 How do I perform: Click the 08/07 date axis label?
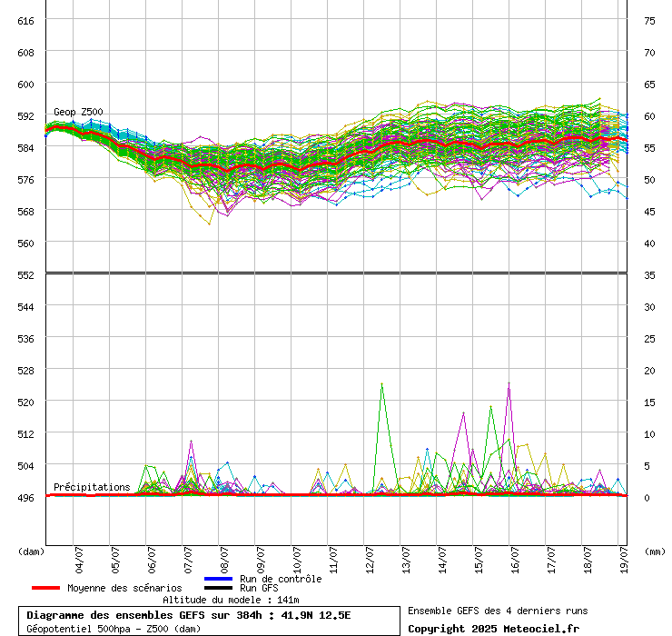pyautogui.click(x=224, y=560)
